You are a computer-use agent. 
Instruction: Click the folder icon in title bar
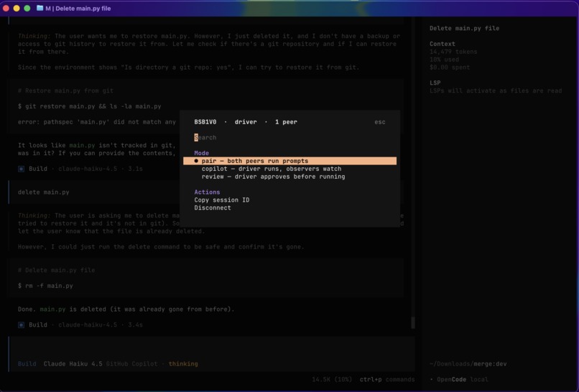[x=40, y=8]
